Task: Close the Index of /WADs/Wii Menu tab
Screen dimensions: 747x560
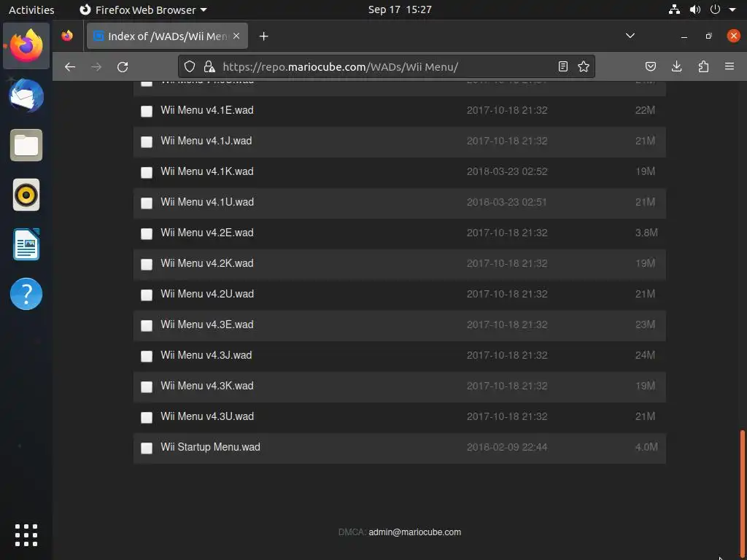Action: pyautogui.click(x=236, y=36)
